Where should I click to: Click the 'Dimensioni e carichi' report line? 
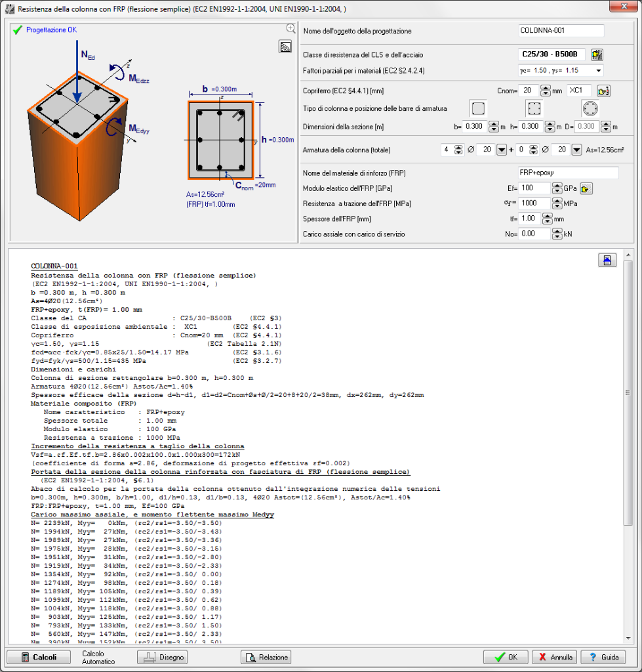click(73, 369)
